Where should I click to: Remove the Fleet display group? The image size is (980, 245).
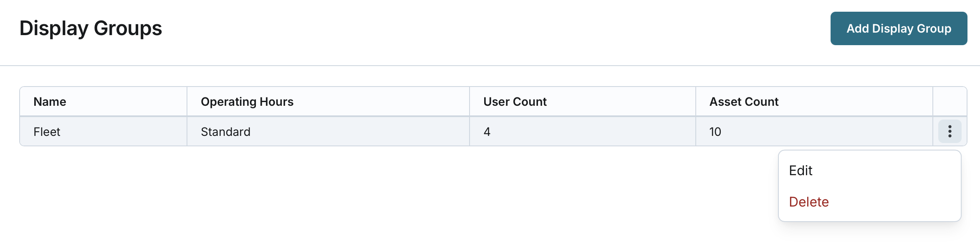[808, 202]
